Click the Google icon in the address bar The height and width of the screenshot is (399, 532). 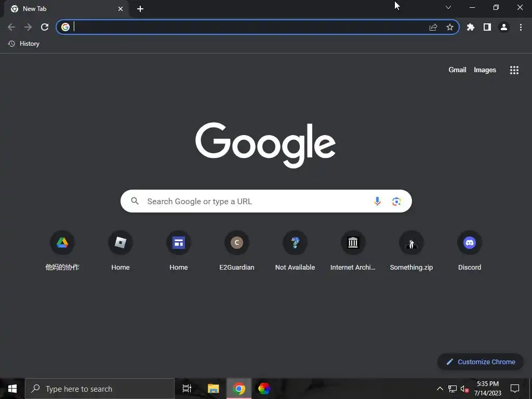pos(65,27)
